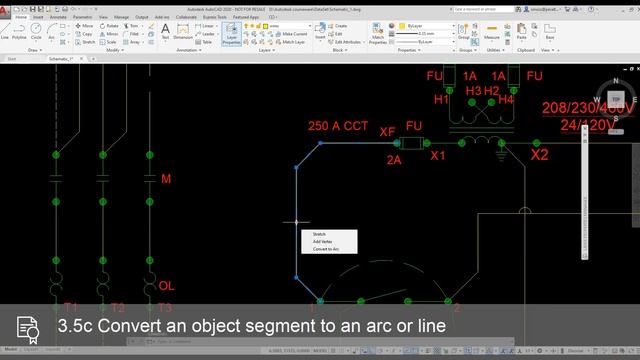Click the yellow object color swatch
The height and width of the screenshot is (360, 640).
[x=402, y=26]
